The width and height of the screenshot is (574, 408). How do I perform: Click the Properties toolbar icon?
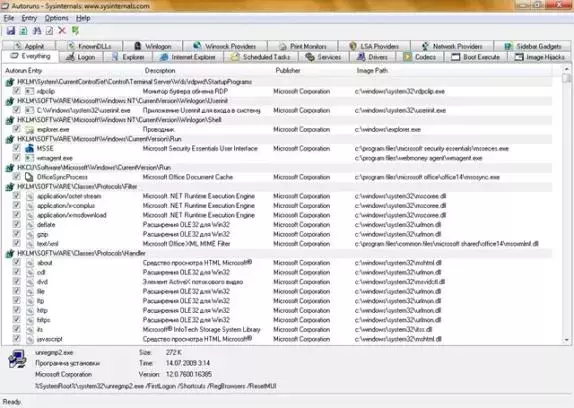[x=49, y=31]
